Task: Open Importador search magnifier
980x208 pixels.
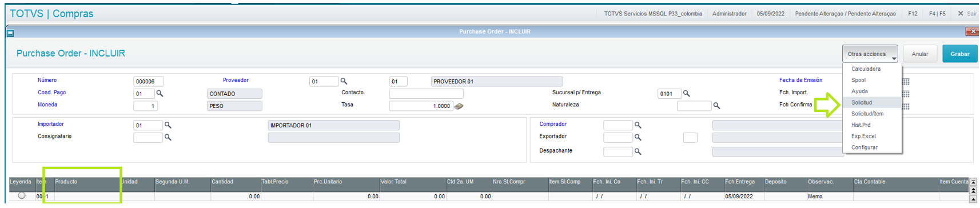Action: pyautogui.click(x=168, y=125)
